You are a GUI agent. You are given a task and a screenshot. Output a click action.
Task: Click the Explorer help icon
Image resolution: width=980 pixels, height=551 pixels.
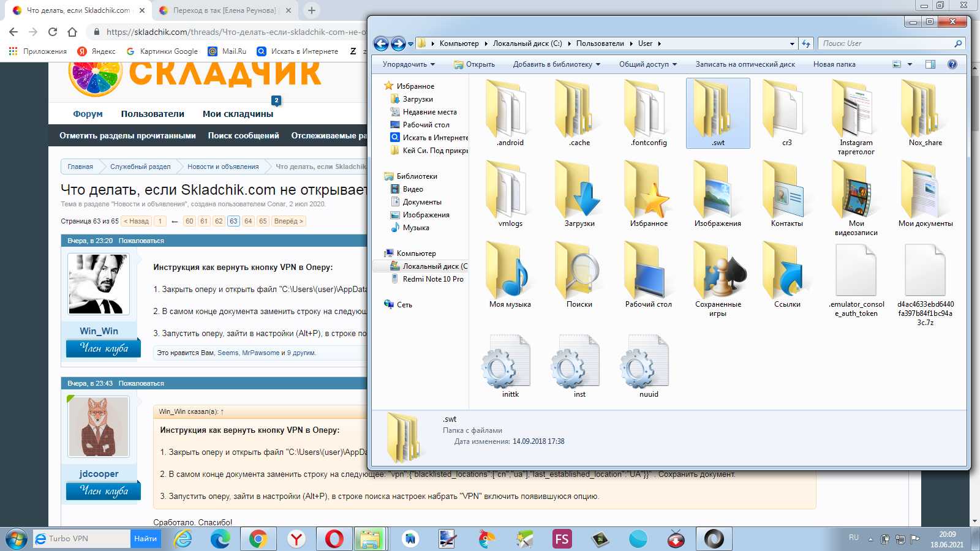[952, 64]
